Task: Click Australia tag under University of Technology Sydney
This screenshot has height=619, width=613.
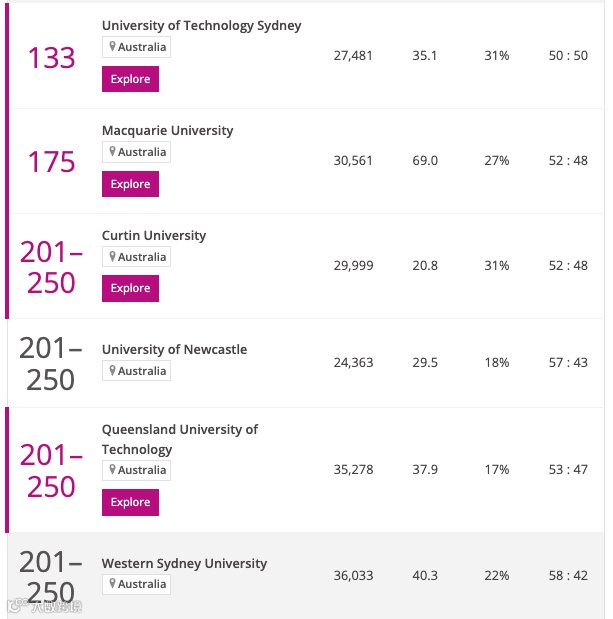Action: (137, 47)
